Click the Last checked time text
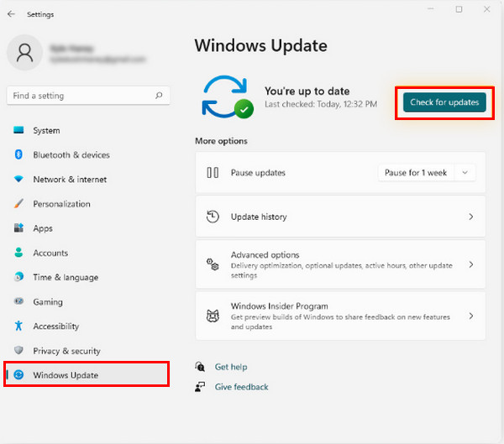The image size is (504, 444). coord(321,104)
